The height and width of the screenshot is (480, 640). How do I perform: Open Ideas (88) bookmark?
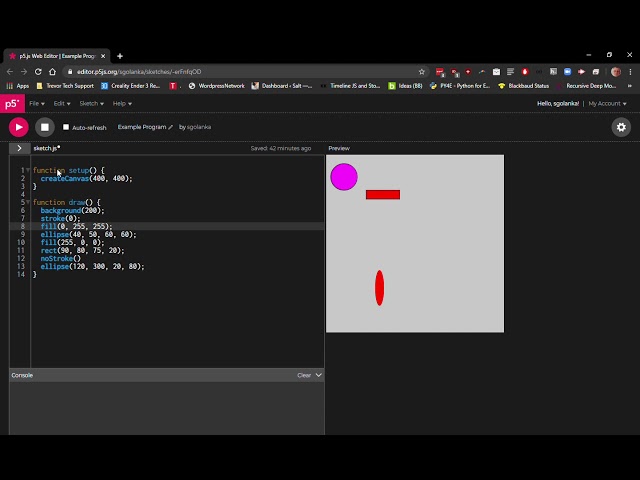[x=405, y=86]
